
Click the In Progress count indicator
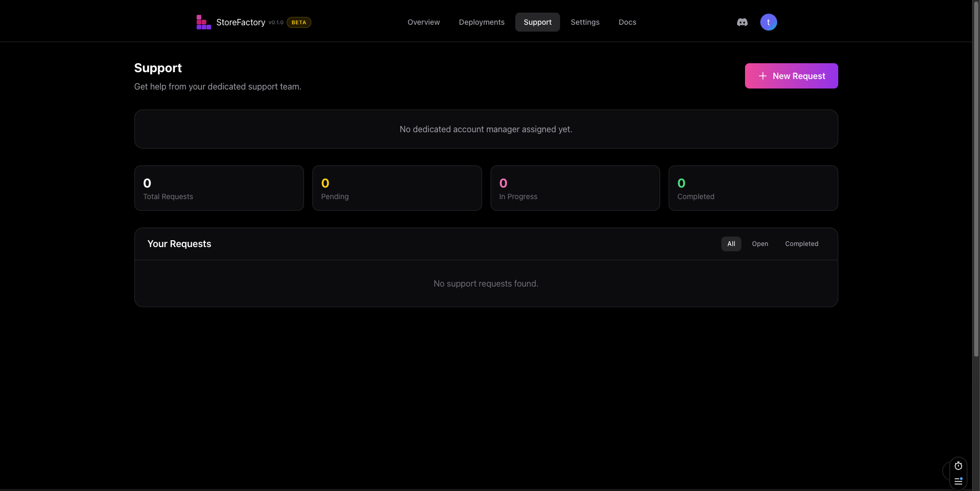503,183
